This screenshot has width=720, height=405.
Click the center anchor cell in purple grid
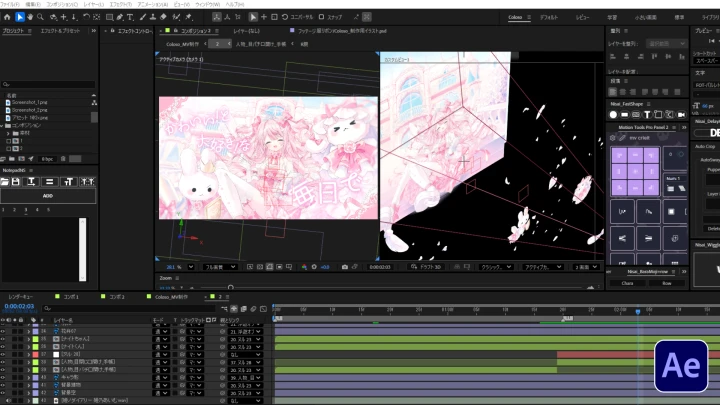(x=636, y=171)
